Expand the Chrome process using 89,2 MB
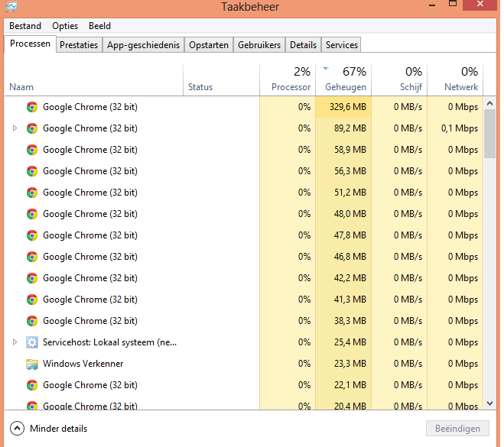504x447 pixels. click(x=15, y=128)
